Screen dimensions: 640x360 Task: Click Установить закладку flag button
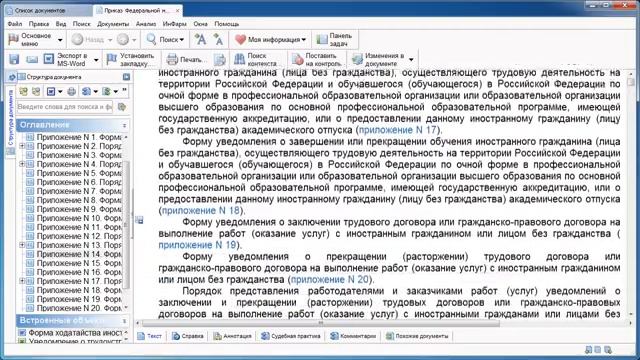pyautogui.click(x=131, y=60)
